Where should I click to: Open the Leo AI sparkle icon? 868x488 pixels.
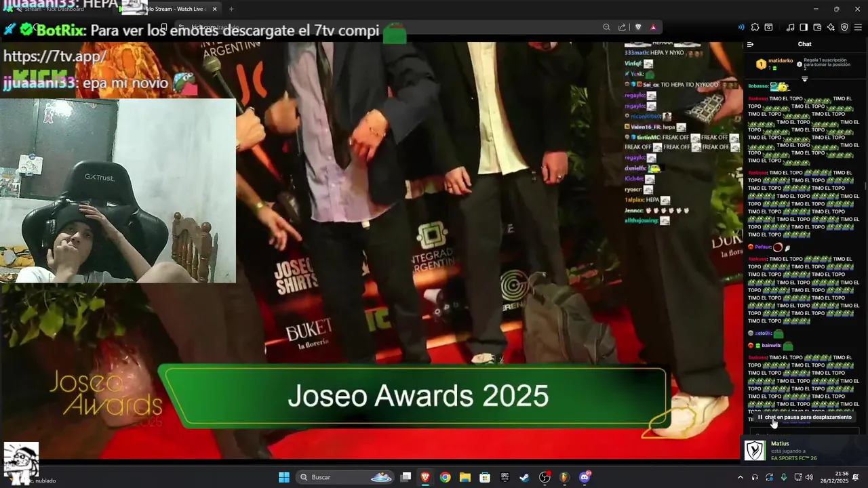pos(831,27)
